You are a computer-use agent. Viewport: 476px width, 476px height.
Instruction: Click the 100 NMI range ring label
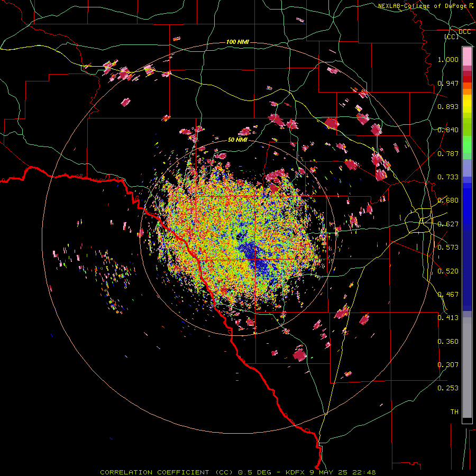[237, 42]
